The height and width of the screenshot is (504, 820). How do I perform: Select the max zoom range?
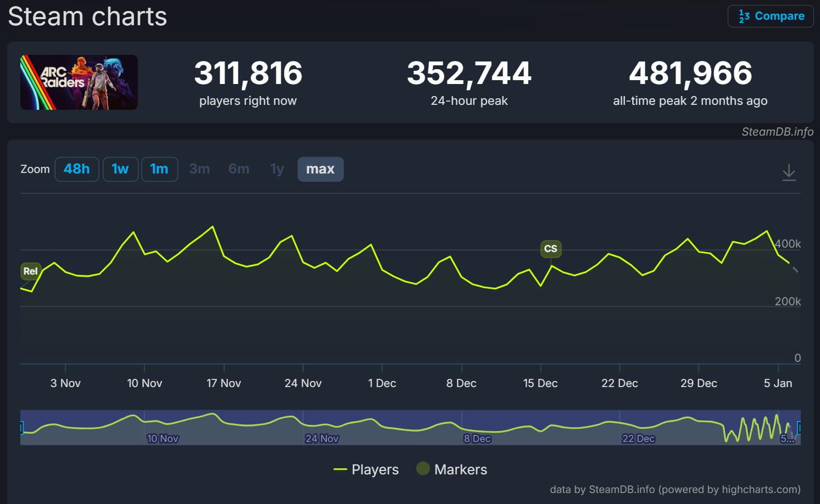320,169
